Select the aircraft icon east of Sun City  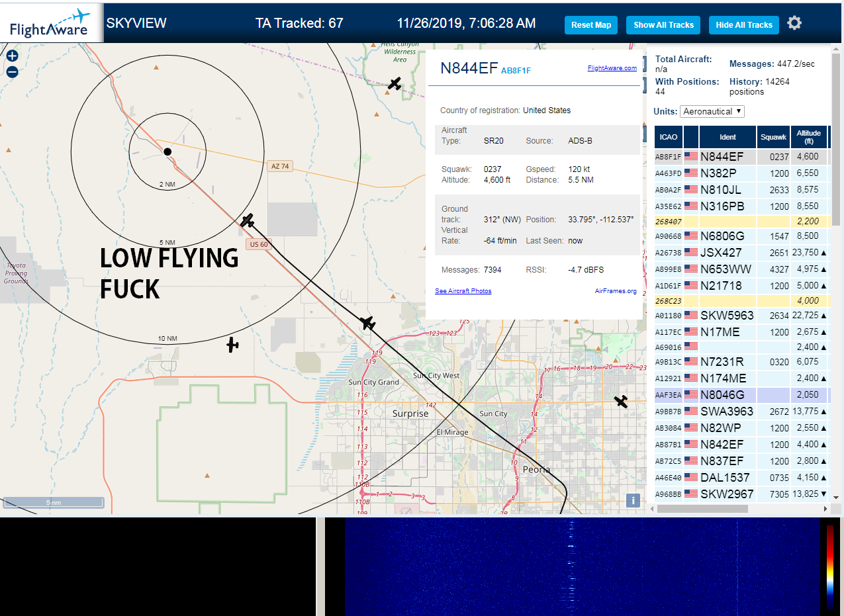pos(621,401)
